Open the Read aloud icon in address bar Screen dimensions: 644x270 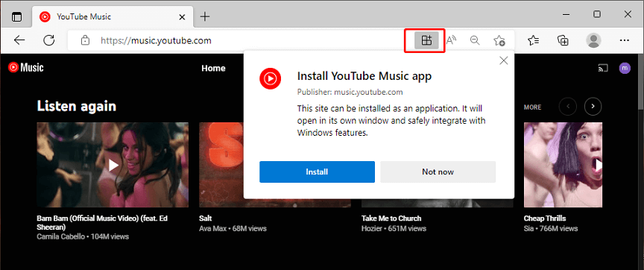tap(452, 40)
